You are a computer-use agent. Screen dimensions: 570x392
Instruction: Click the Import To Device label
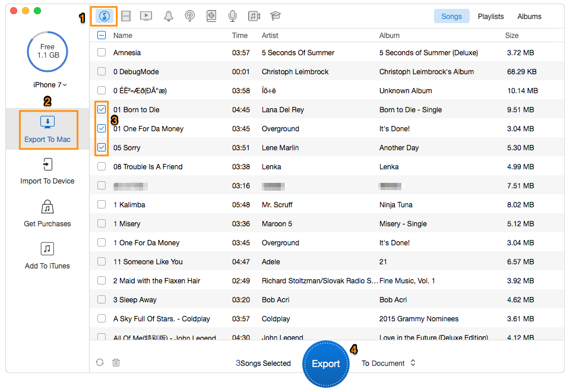(x=47, y=181)
